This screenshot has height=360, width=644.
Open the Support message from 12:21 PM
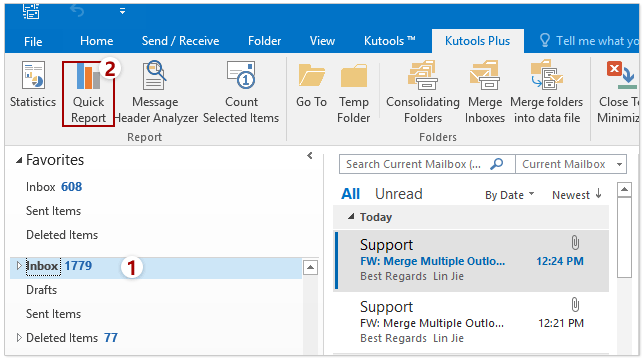pos(471,322)
